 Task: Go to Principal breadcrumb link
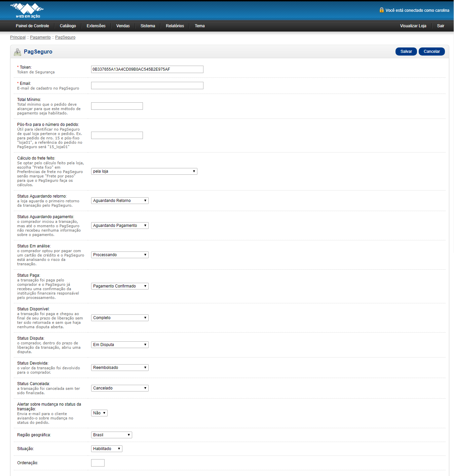pyautogui.click(x=18, y=37)
